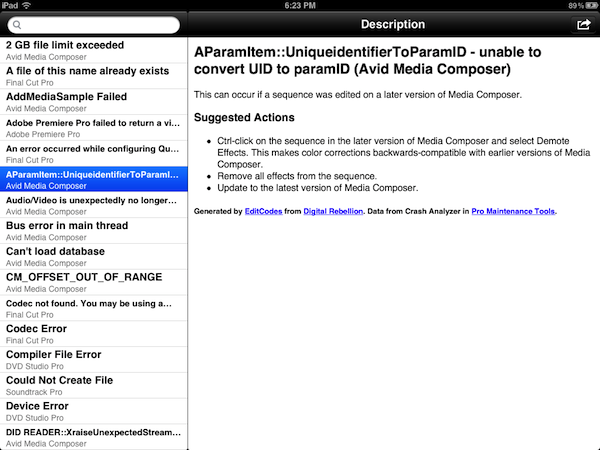Viewport: 600px width, 450px height.
Task: Open the 'Compiler File Error' entry
Action: tap(94, 359)
